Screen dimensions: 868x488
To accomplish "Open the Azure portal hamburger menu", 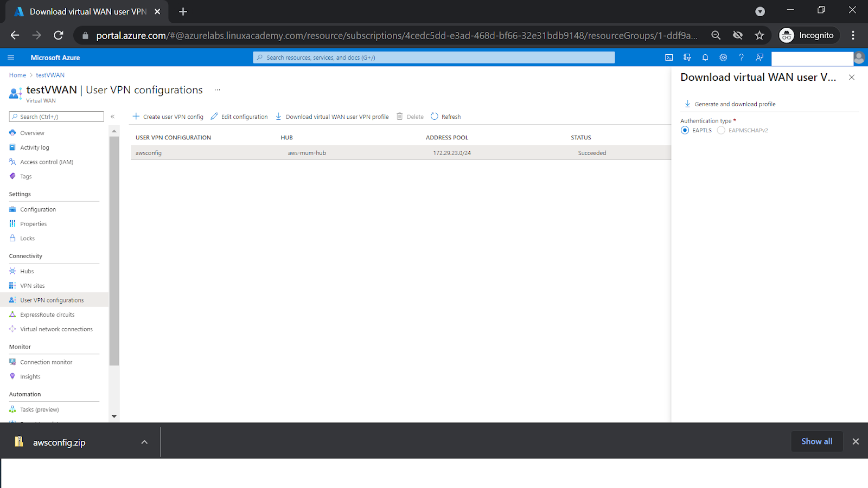I will [11, 57].
